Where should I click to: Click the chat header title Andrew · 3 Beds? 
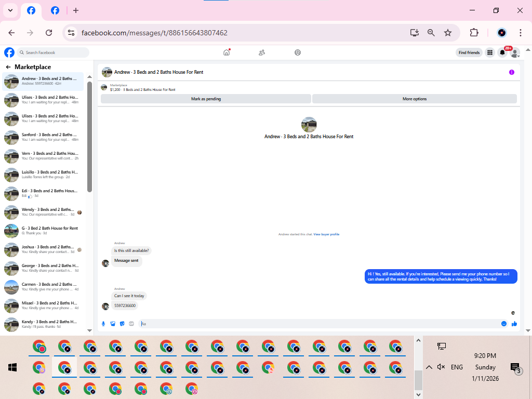[x=159, y=72]
